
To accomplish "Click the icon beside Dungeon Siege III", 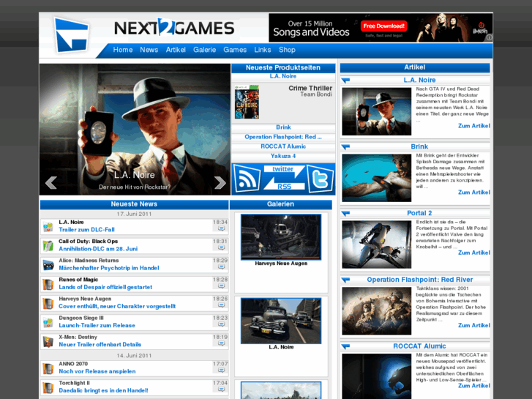I will [x=48, y=323].
